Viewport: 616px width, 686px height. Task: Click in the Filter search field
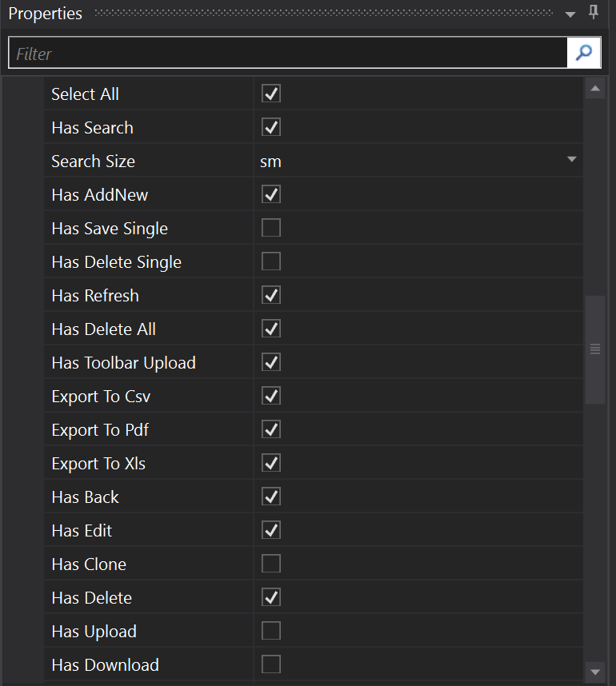click(x=288, y=54)
